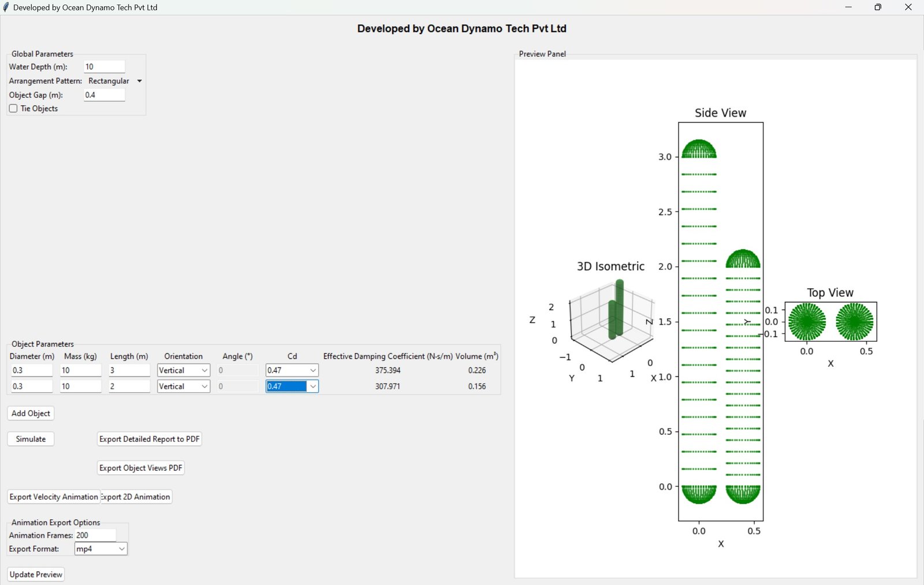924x585 pixels.
Task: Enable the Tie Objects checkbox
Action: coord(13,109)
